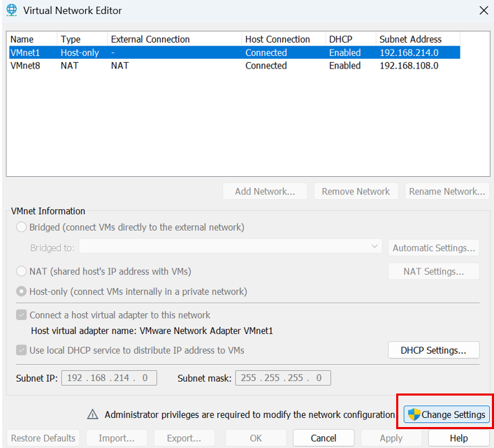Click the Subnet Address column header
Screen dimensions: 494x448
[x=418, y=39]
